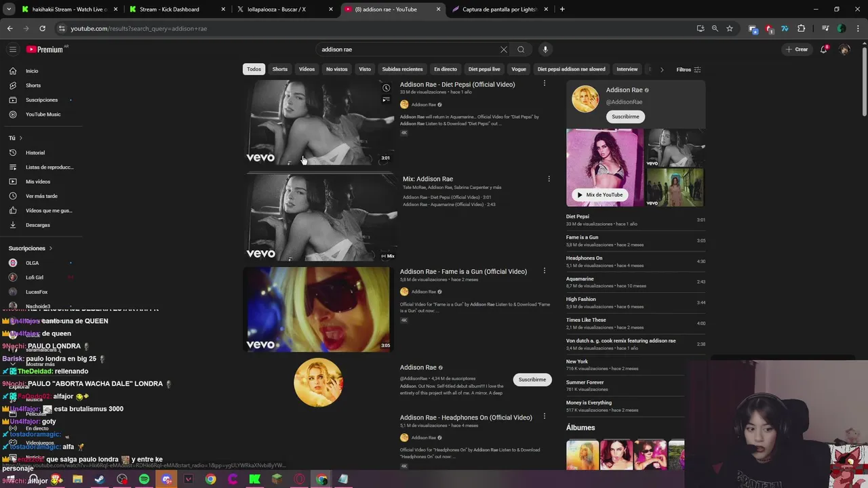Viewport: 868px width, 488px height.
Task: Open Shorts in the sidebar
Action: pos(41,85)
